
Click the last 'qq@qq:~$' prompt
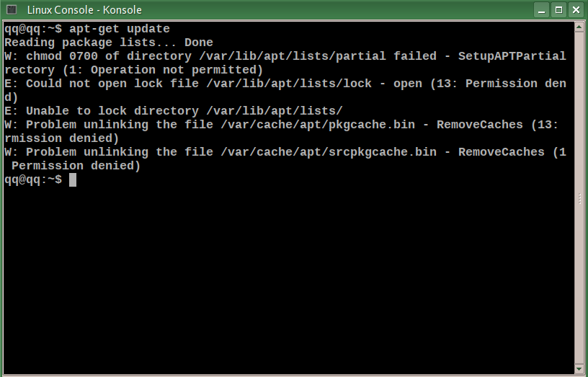(33, 179)
